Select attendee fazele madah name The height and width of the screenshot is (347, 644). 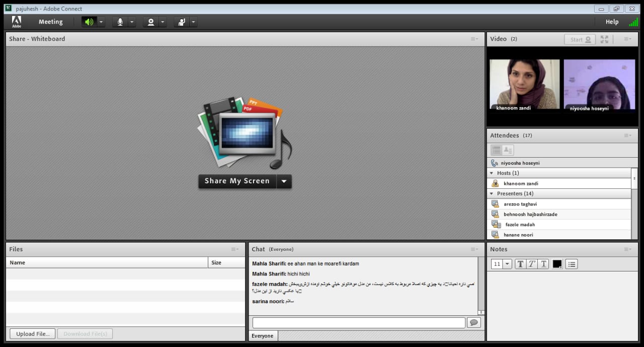(520, 225)
